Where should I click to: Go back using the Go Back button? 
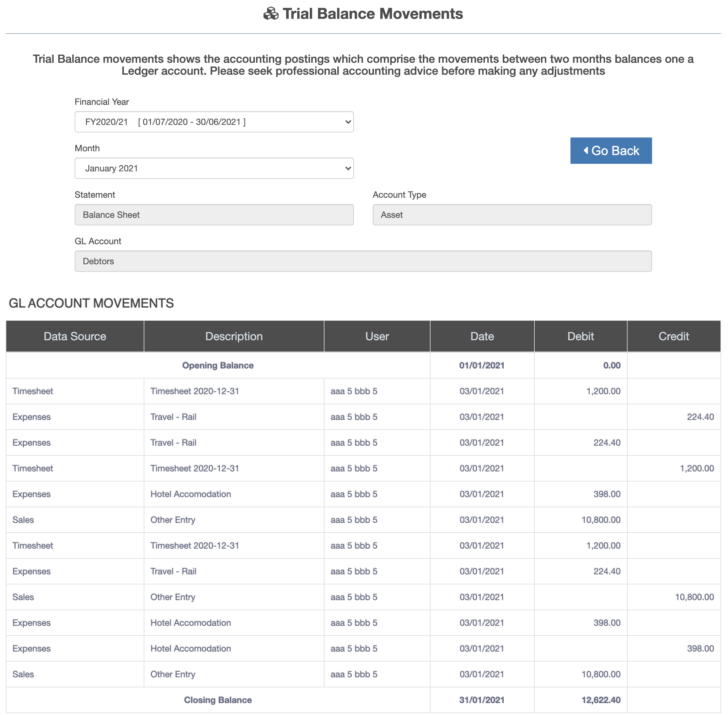(x=611, y=151)
